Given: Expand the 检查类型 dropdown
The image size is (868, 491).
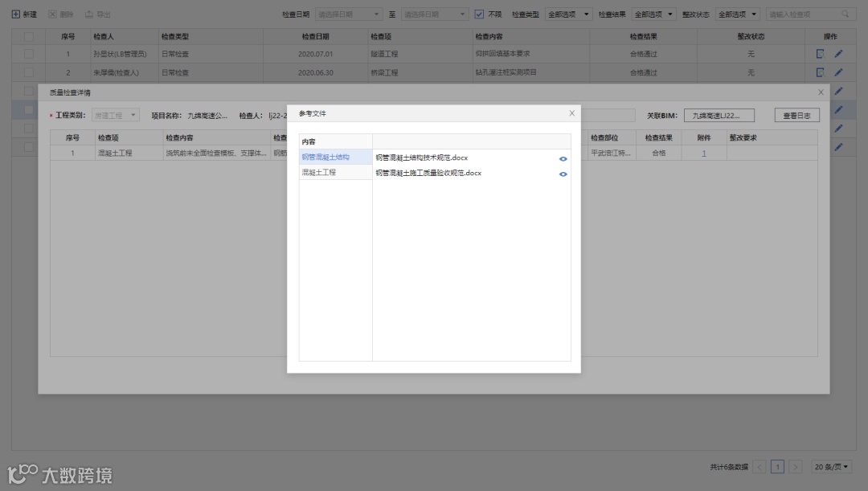Looking at the screenshot, I should 568,14.
